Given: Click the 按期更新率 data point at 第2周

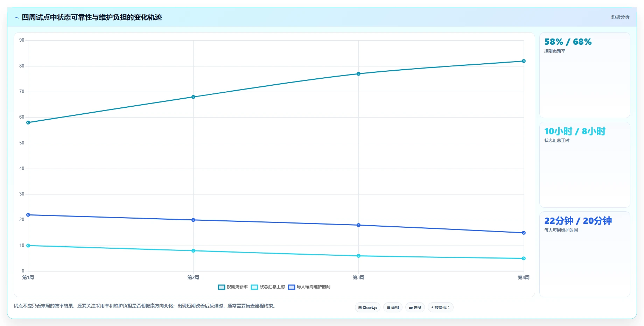Looking at the screenshot, I should (x=193, y=97).
